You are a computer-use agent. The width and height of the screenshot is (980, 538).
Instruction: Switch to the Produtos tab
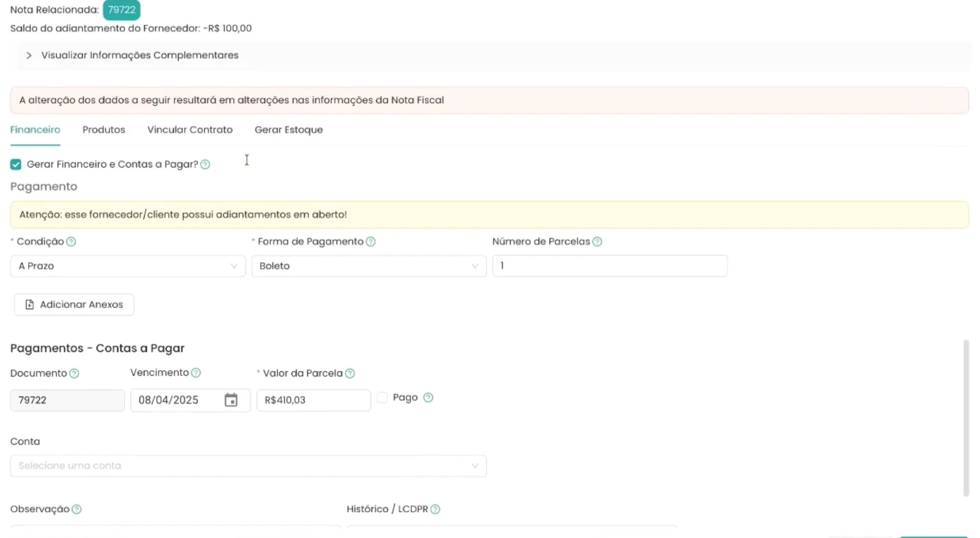coord(103,129)
